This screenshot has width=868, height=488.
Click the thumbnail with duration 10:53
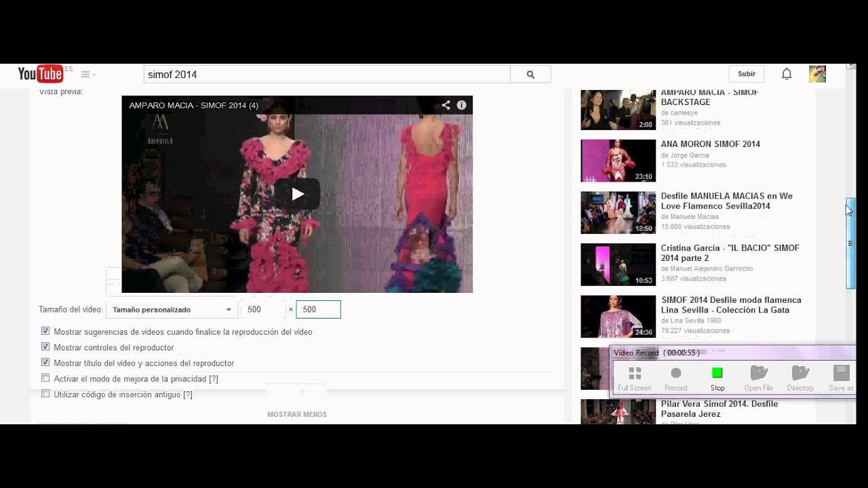click(618, 264)
